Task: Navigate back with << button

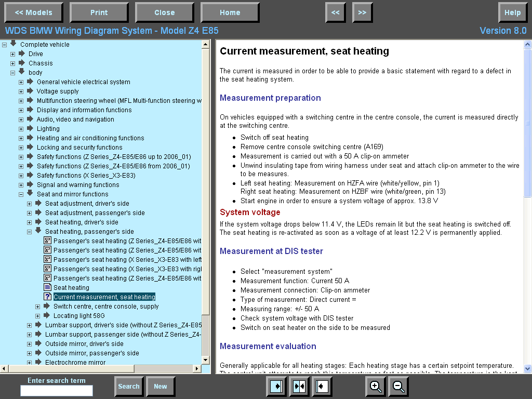Action: pos(336,12)
